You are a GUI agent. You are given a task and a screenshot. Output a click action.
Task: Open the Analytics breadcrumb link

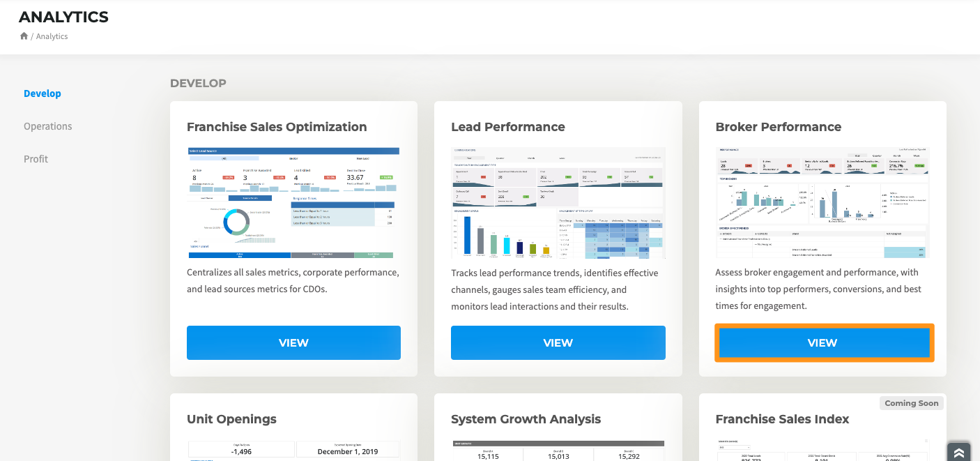click(52, 36)
